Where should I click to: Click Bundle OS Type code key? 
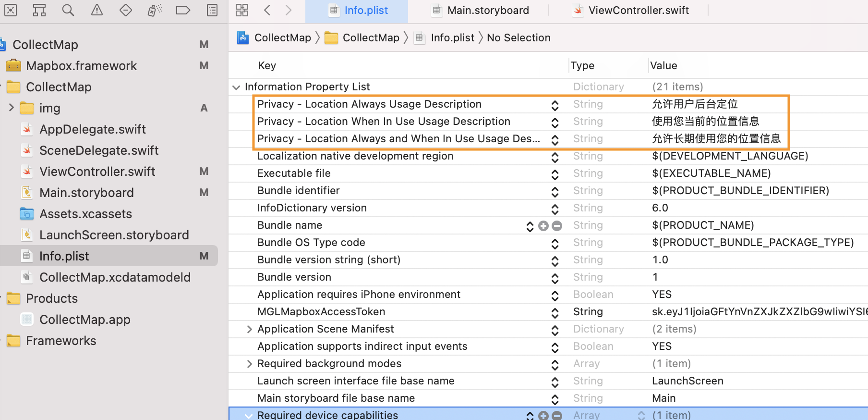pyautogui.click(x=311, y=243)
